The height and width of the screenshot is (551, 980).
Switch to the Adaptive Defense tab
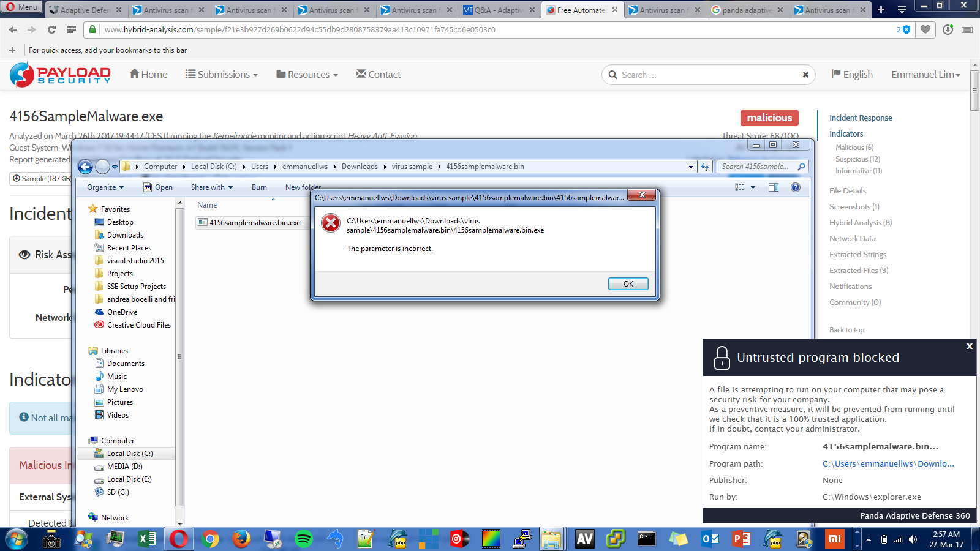click(86, 10)
